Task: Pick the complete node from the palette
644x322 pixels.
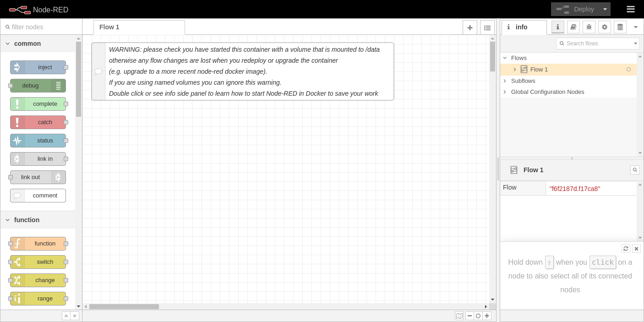Action: click(x=38, y=104)
